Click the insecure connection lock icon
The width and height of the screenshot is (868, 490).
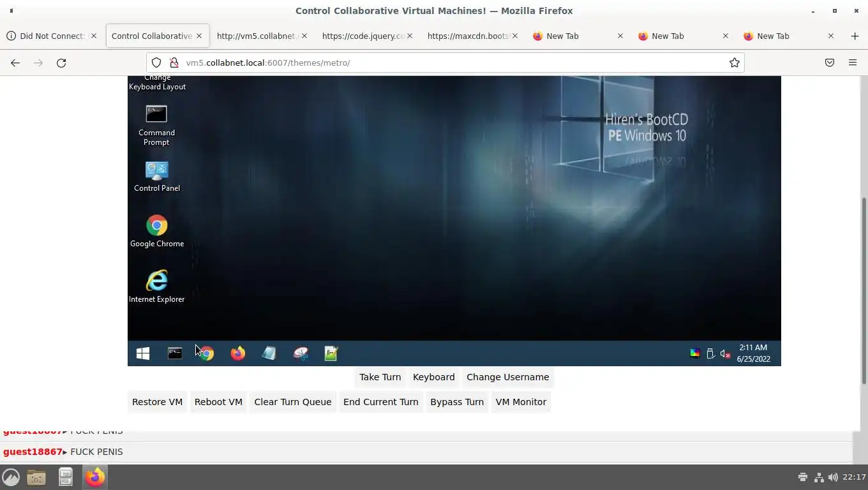174,63
